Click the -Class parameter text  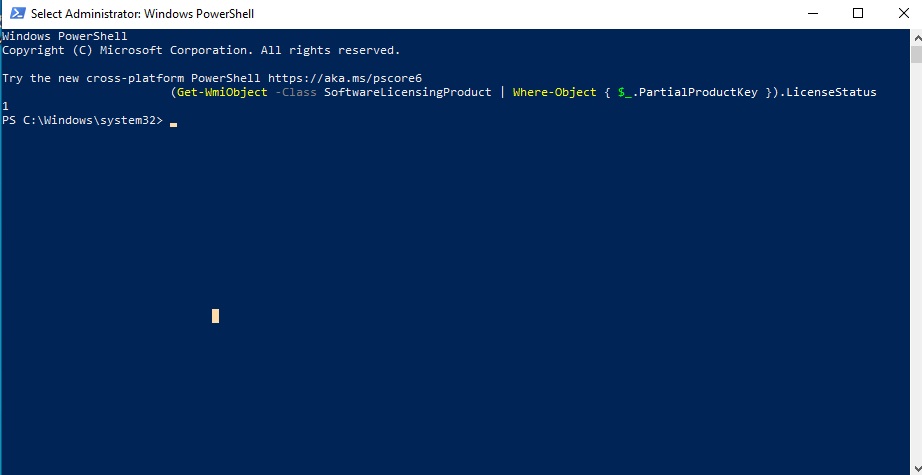pyautogui.click(x=295, y=92)
